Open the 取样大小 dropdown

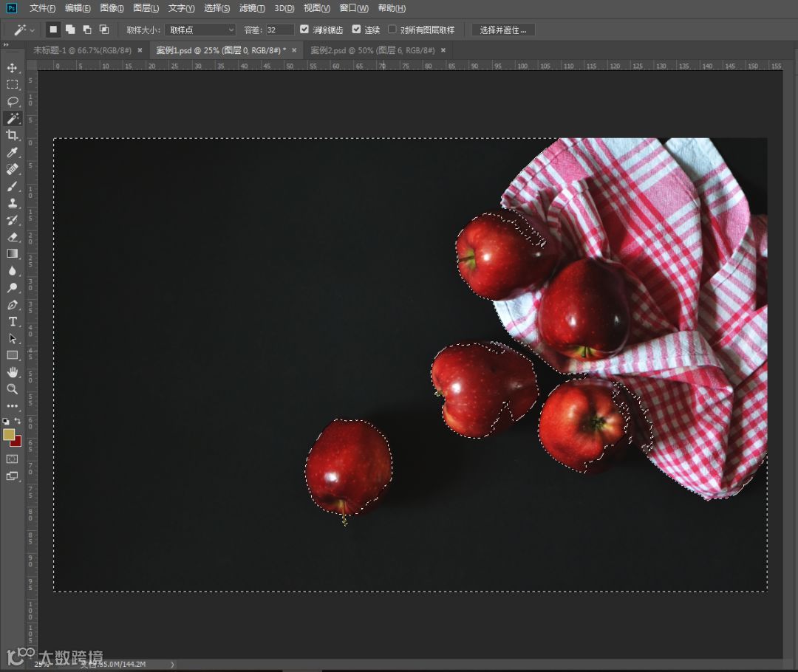[199, 30]
